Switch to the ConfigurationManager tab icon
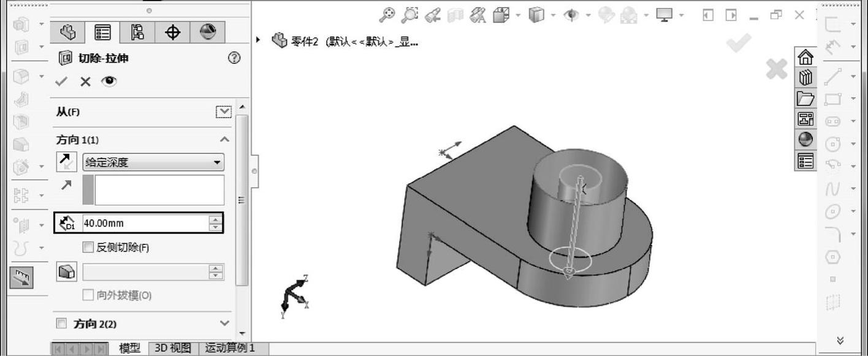Screen dimensions: 868x356 [x=137, y=32]
